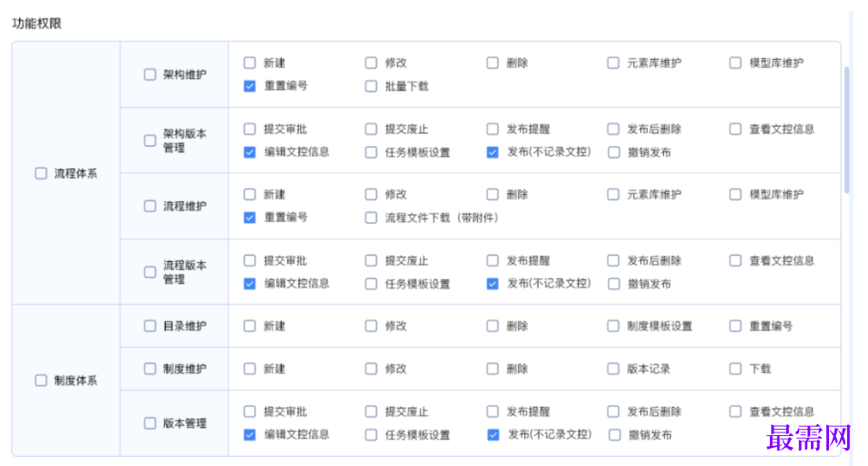Viewport: 868px width, 466px height.
Task: Tick the 流程维护 row checkbox
Action: (x=150, y=206)
